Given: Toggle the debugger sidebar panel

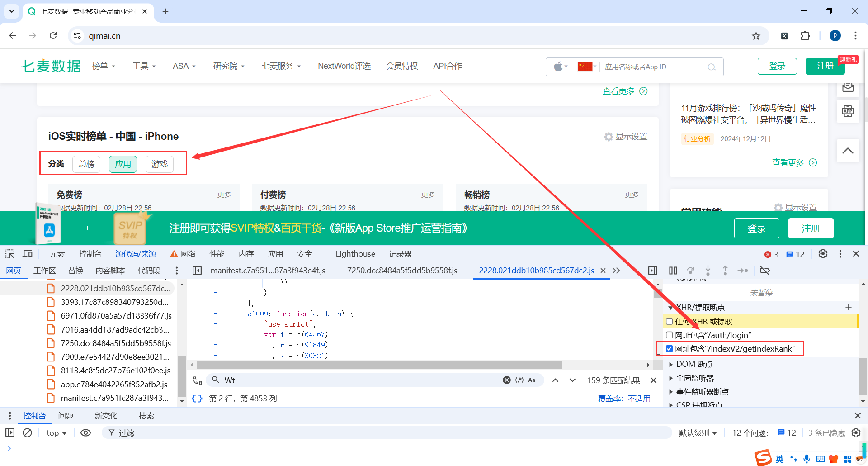Looking at the screenshot, I should tap(653, 271).
